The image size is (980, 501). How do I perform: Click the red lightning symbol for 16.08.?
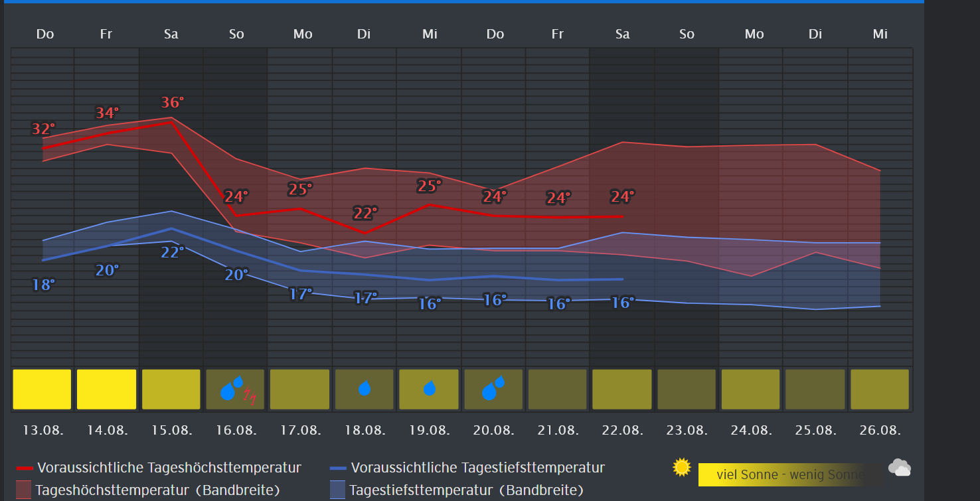[250, 397]
